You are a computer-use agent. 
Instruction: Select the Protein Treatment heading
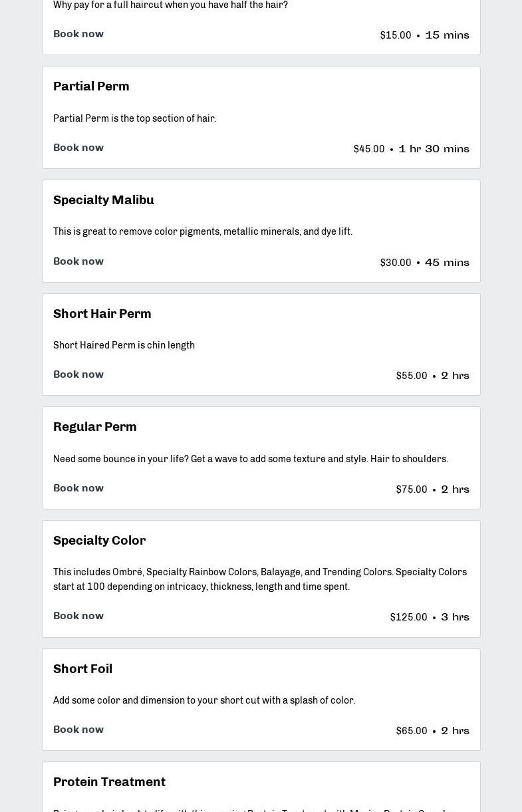coord(110,782)
